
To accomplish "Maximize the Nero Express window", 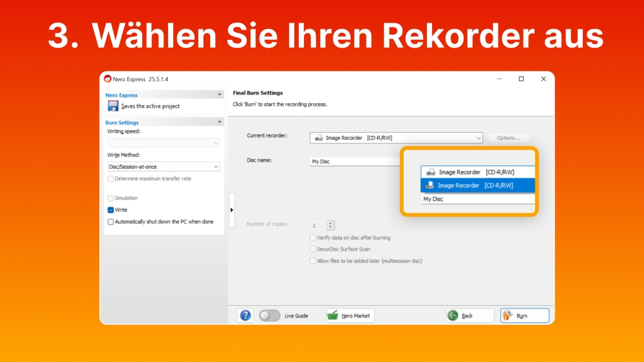I will pyautogui.click(x=521, y=79).
